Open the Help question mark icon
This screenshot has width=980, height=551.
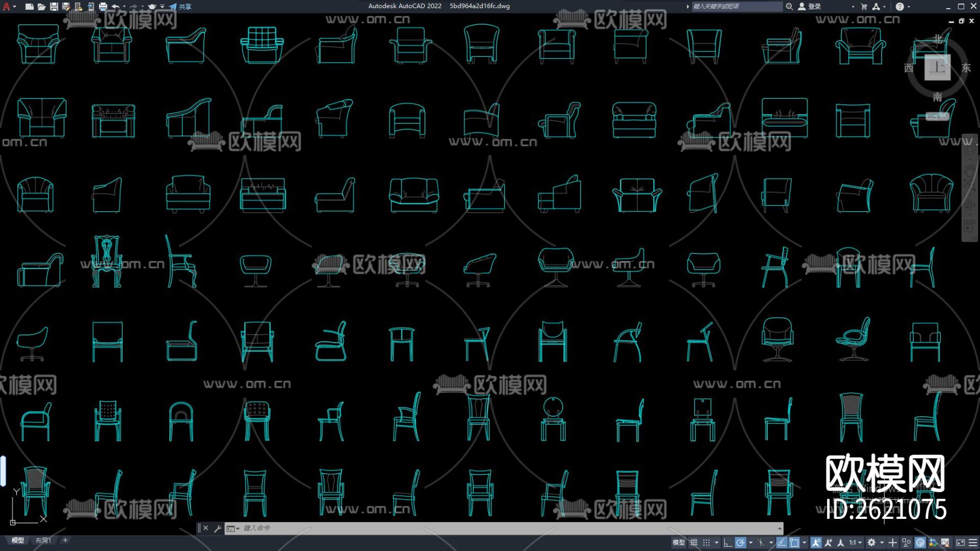coord(899,7)
